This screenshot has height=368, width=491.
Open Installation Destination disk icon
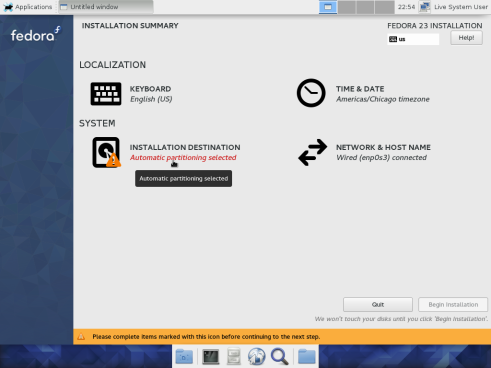pyautogui.click(x=106, y=152)
